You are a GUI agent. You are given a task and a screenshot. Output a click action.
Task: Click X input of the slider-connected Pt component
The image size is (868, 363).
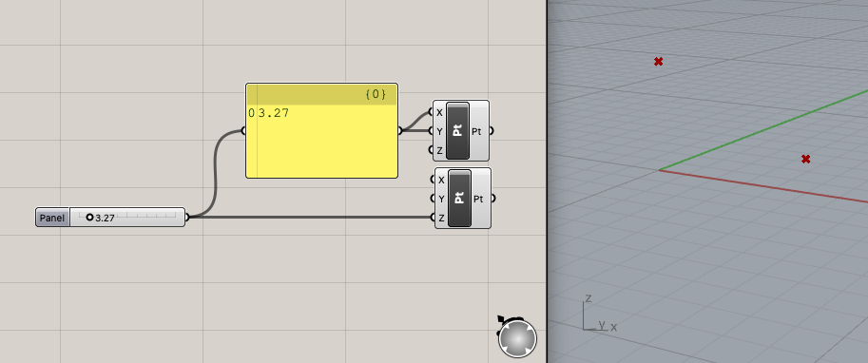coord(441,180)
